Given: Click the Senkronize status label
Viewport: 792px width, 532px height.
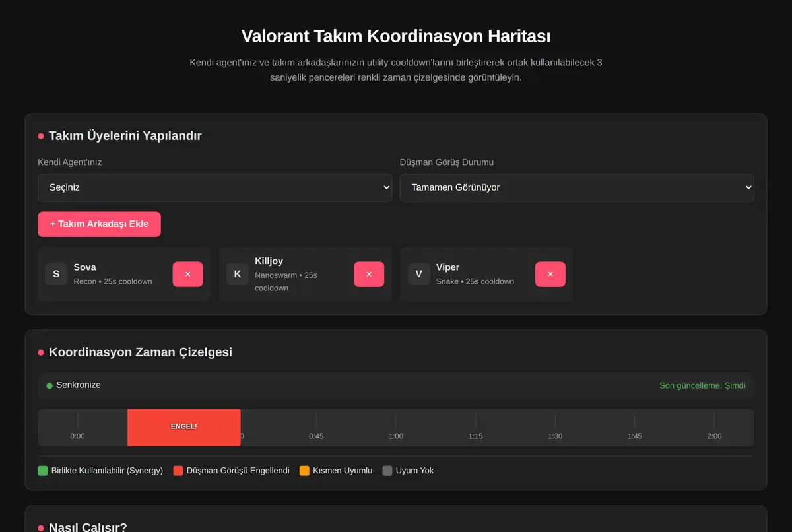Looking at the screenshot, I should click(x=79, y=385).
